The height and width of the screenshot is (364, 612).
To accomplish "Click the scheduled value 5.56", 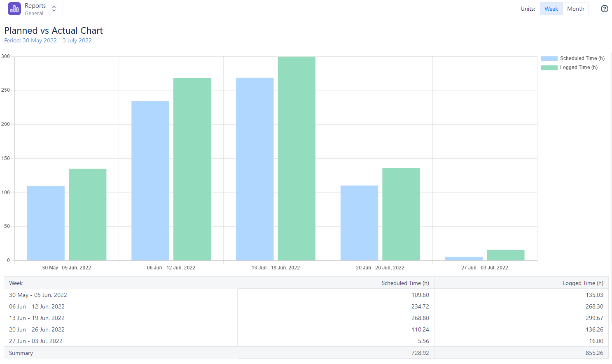I will (x=423, y=341).
